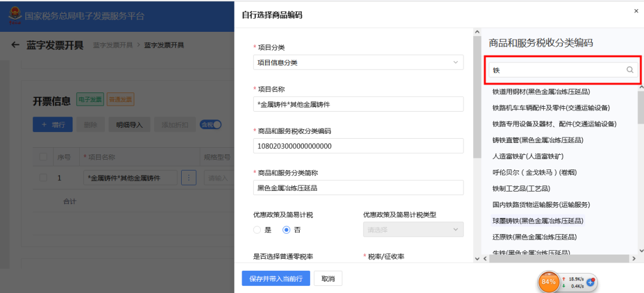Viewport: 644px width, 293px height.
Task: Open the three-dot menu beside 项目名称 in row 1
Action: 188,178
